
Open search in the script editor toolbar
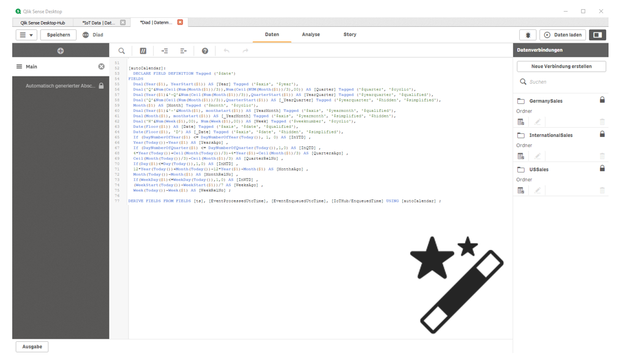click(121, 51)
